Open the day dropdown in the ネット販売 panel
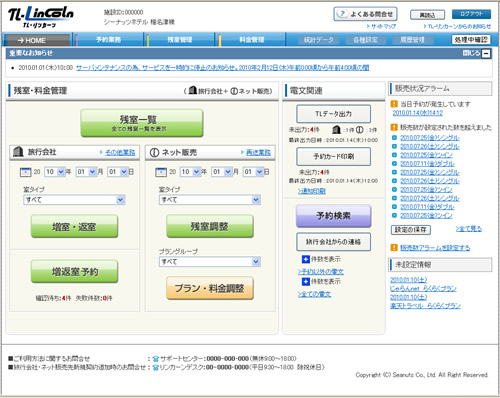Screen dimensions: 500x398 [x=253, y=172]
